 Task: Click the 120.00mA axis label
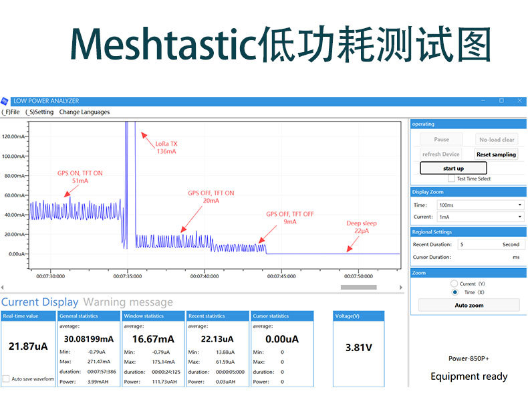click(13, 136)
